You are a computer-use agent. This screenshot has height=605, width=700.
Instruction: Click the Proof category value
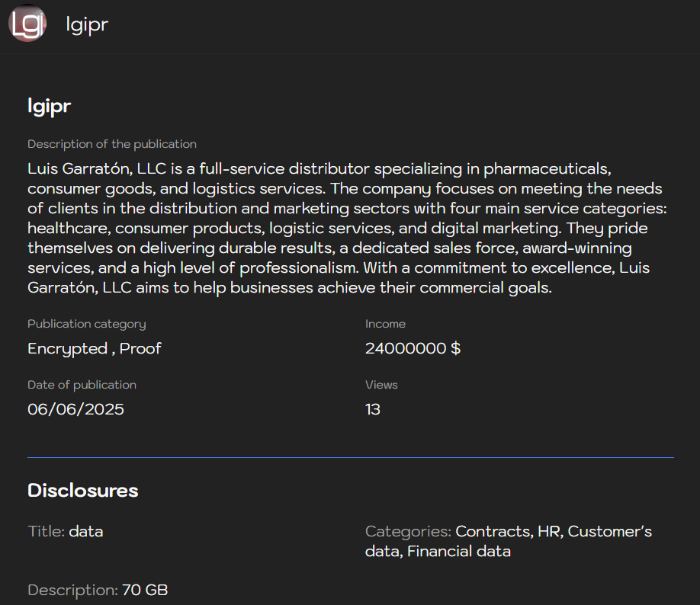click(141, 349)
